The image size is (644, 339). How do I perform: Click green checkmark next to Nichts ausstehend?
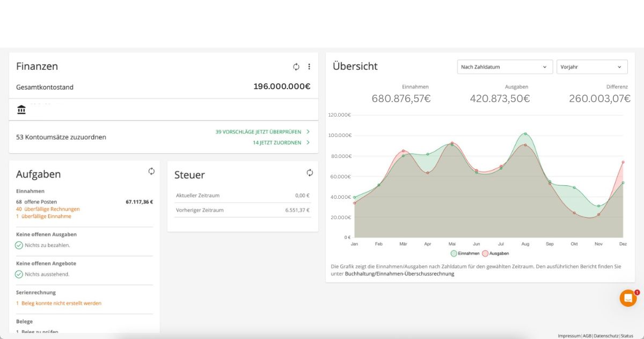(19, 274)
